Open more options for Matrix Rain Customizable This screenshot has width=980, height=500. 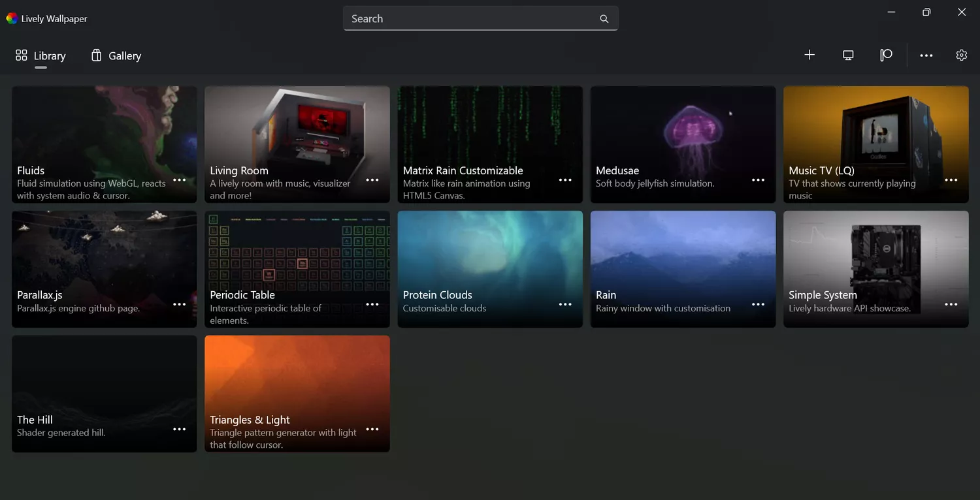pyautogui.click(x=565, y=180)
